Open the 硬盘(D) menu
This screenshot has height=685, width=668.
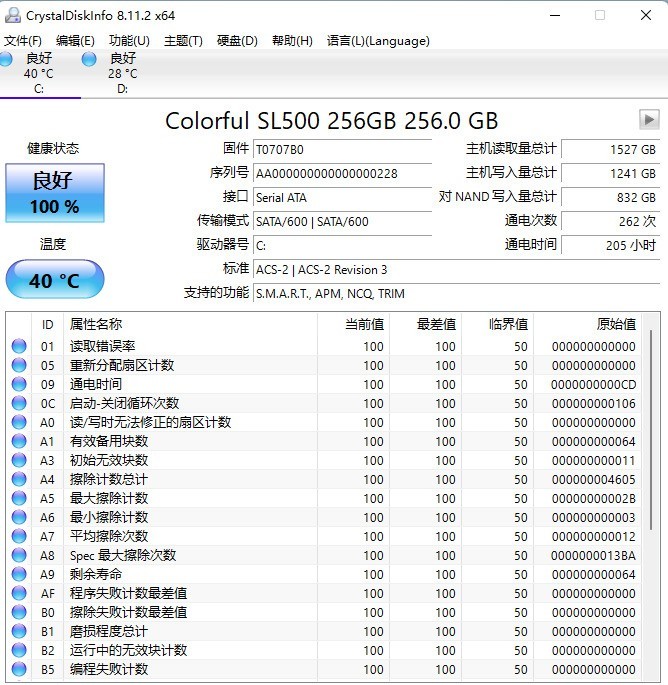click(x=237, y=41)
